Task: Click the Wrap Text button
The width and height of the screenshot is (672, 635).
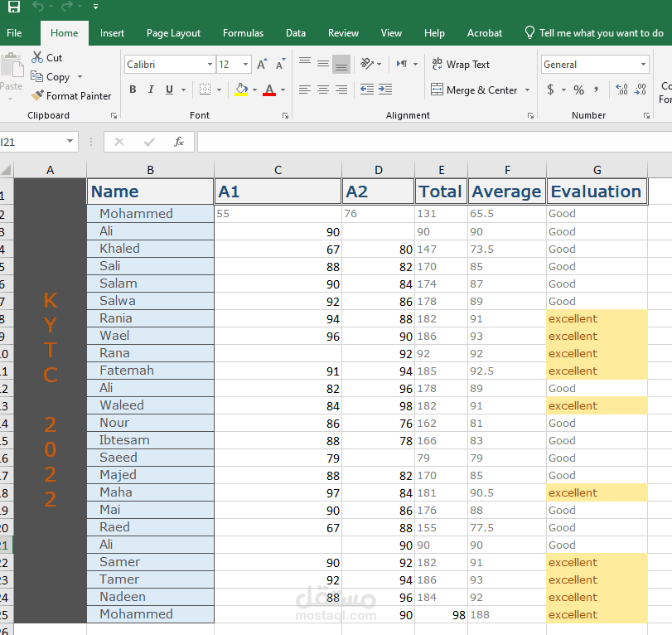Action: (460, 65)
